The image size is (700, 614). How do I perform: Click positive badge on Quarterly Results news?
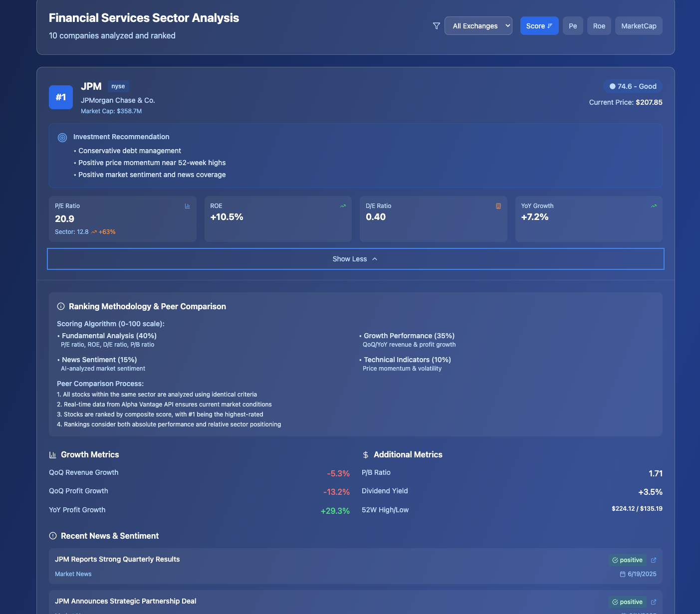click(x=627, y=560)
